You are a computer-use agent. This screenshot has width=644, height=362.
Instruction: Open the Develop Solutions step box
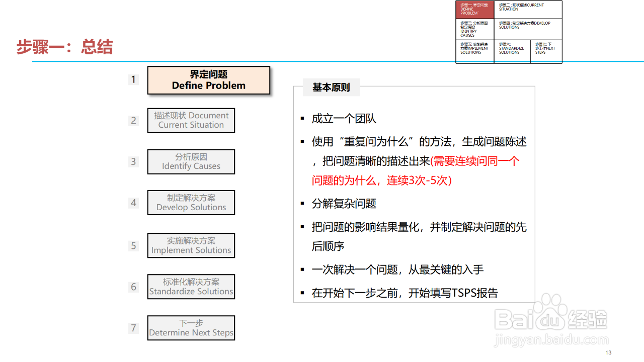pyautogui.click(x=191, y=203)
